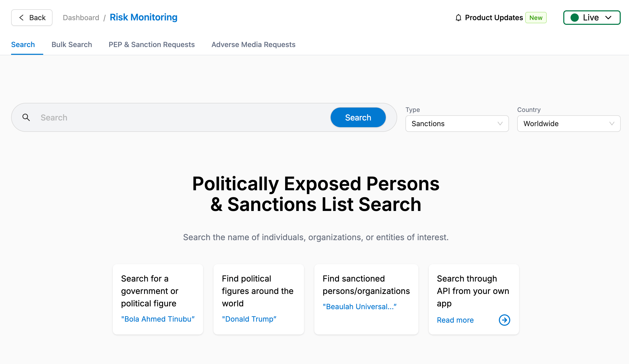Click the green status dot next to Live
629x364 pixels.
575,17
